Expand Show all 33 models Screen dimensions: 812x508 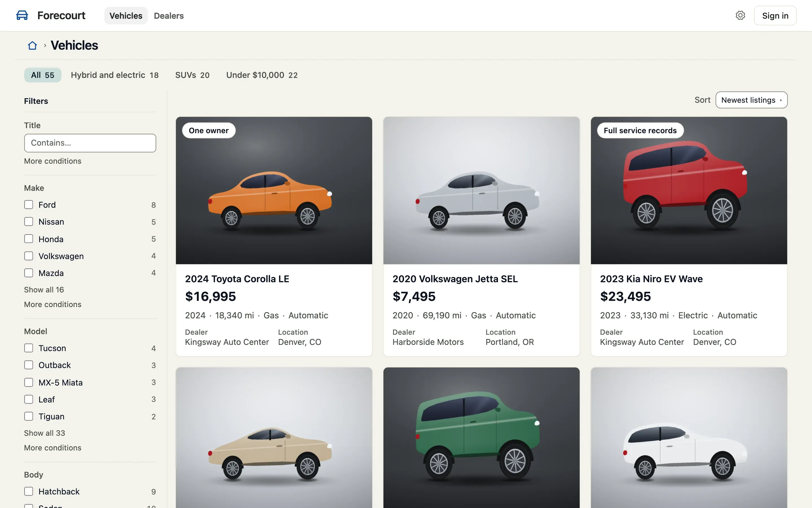coord(45,433)
